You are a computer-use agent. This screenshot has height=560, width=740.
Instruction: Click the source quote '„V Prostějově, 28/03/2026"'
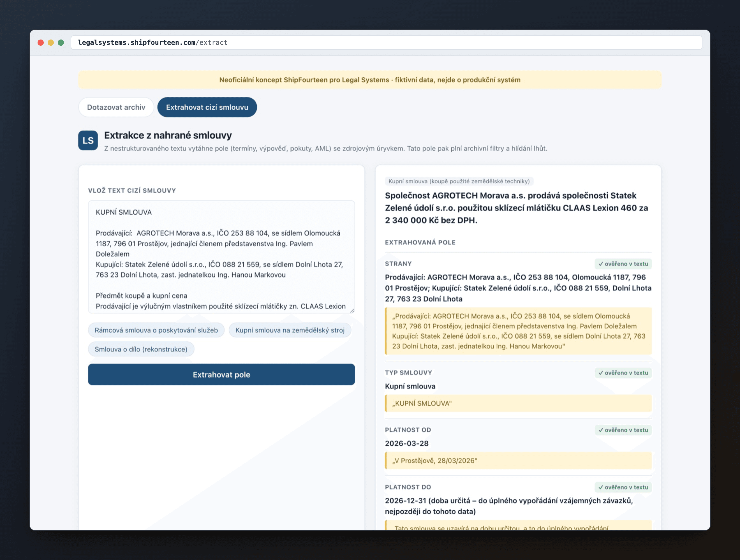click(x=518, y=461)
